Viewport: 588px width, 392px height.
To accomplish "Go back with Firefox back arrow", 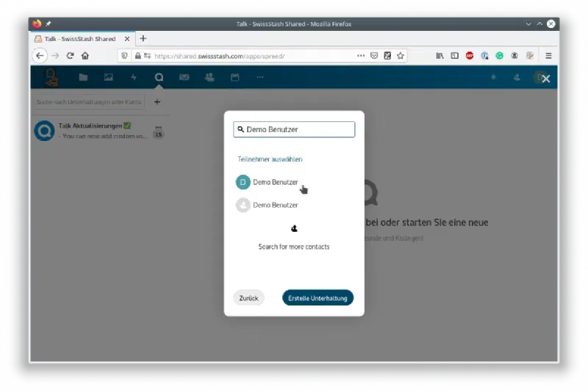I will pyautogui.click(x=40, y=56).
